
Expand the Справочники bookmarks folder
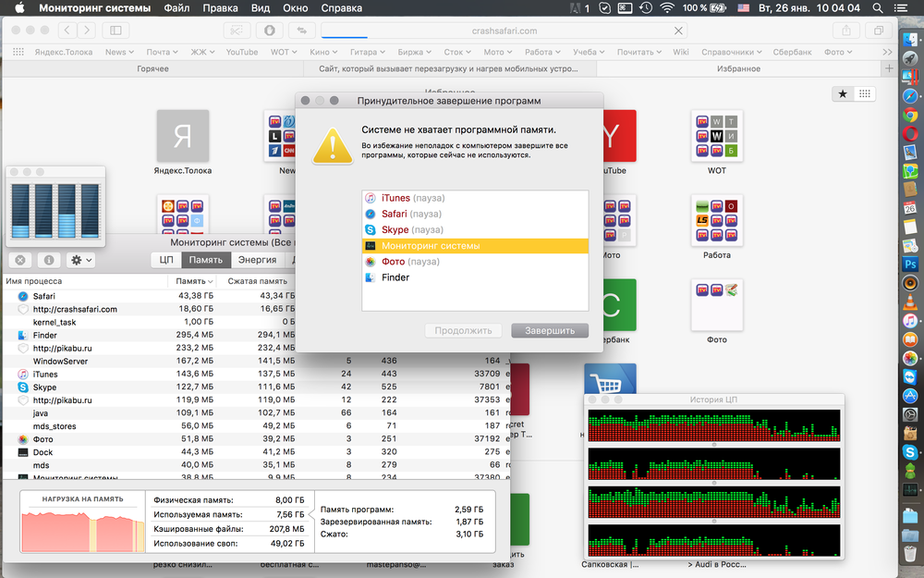[x=731, y=52]
